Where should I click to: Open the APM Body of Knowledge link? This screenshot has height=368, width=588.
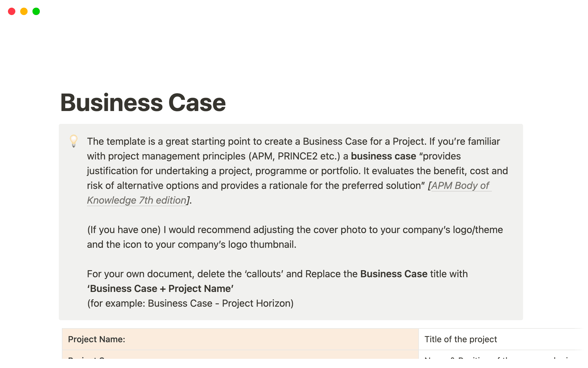(460, 186)
